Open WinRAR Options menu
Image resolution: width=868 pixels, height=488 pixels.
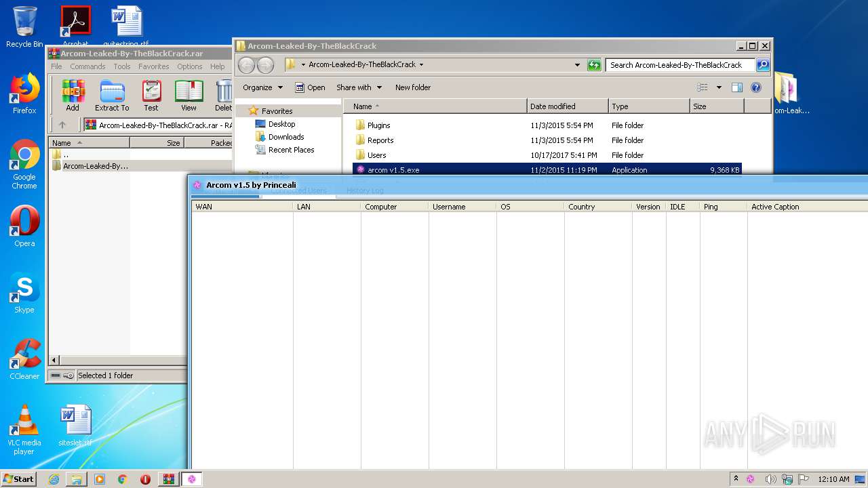(190, 66)
